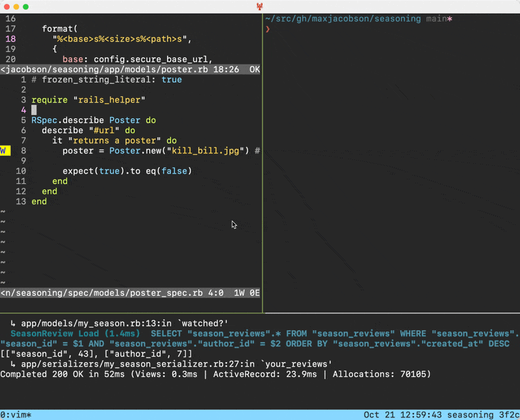Screen dimensions: 520x420
Task: Select the 0:vim* tmux window tab
Action: [16, 415]
